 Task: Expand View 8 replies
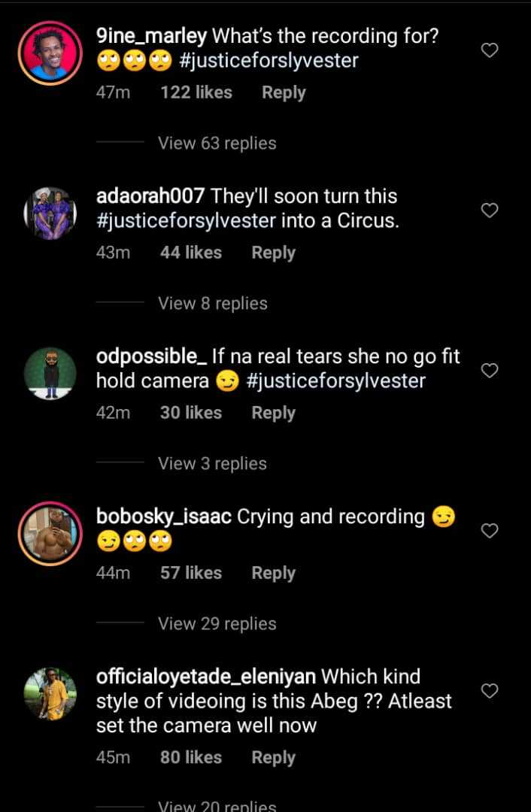(212, 303)
